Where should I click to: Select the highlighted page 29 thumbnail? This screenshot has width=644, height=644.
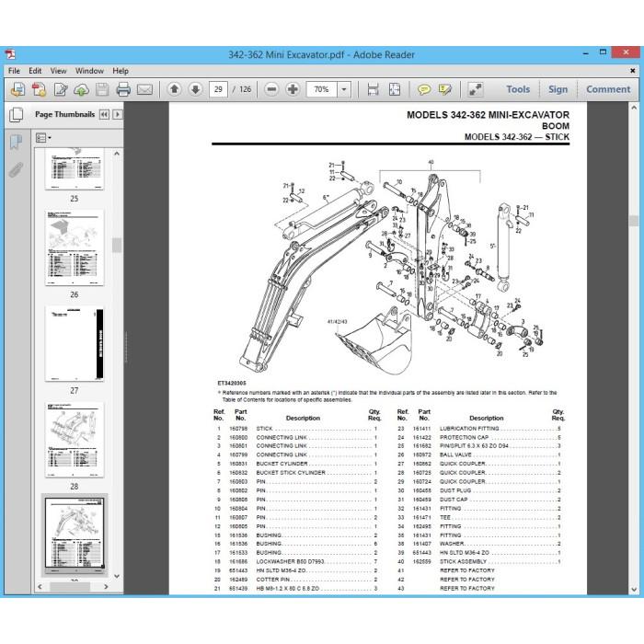75,533
